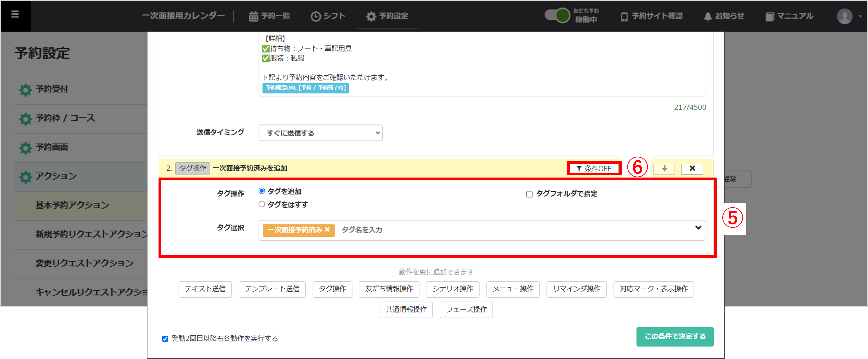Viewport: 868px width, 359px height.
Task: Open 予約一覧 in the top navigation
Action: point(270,16)
